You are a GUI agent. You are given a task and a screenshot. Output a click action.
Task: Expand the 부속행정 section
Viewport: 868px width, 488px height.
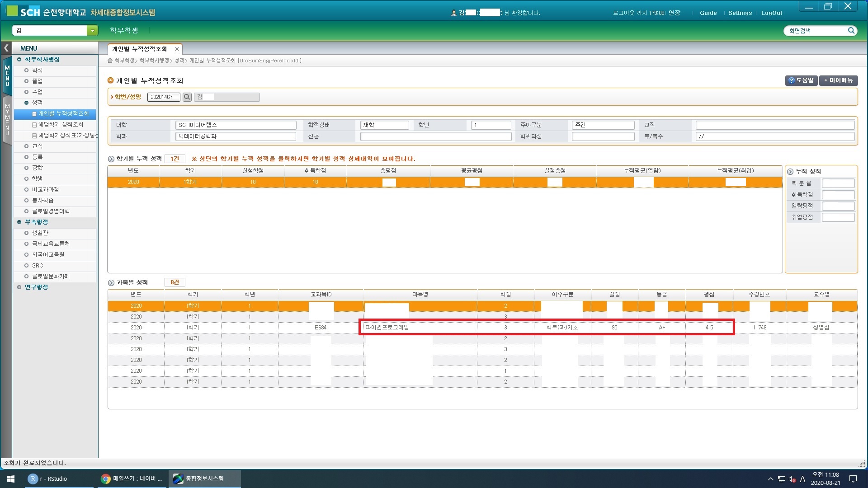[19, 222]
